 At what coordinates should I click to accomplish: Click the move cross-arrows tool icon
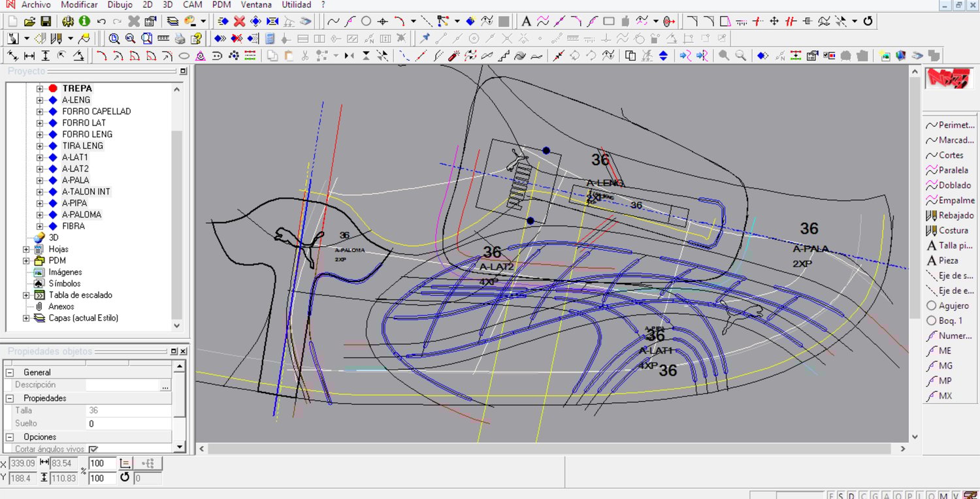pyautogui.click(x=774, y=22)
